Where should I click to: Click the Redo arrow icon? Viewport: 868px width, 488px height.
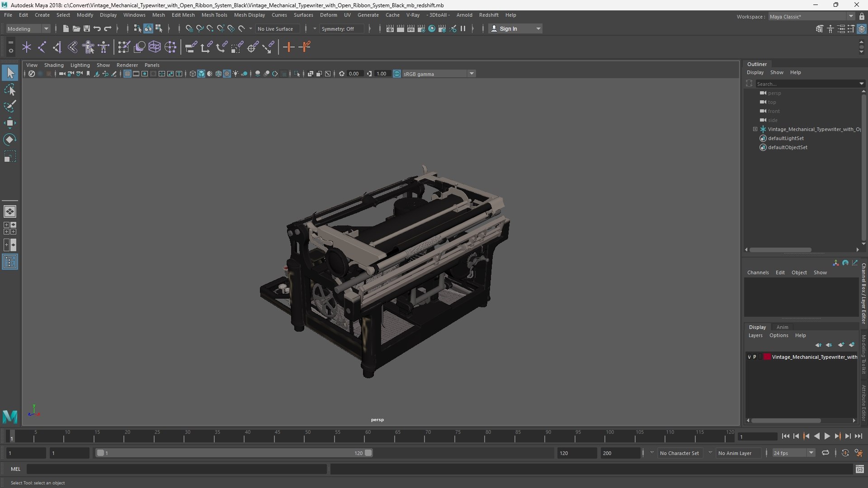pos(108,28)
